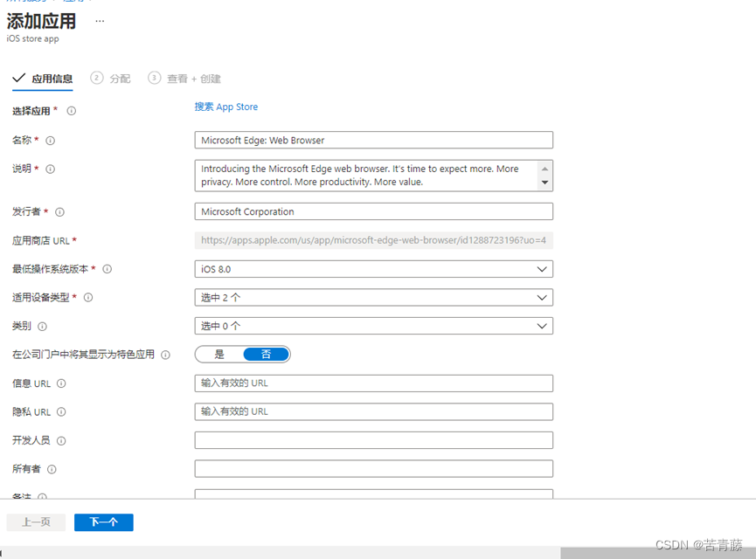Open the 最低操作系统版本 dropdown showing iOS 8.0

[373, 269]
